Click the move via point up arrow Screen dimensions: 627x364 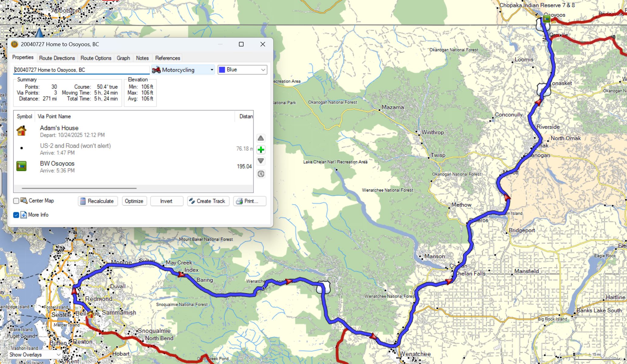click(x=261, y=138)
